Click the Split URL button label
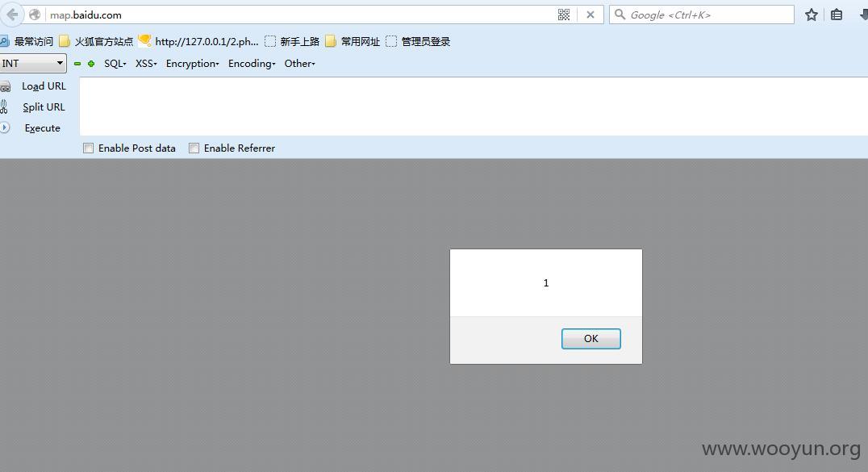The height and width of the screenshot is (472, 868). [x=44, y=107]
